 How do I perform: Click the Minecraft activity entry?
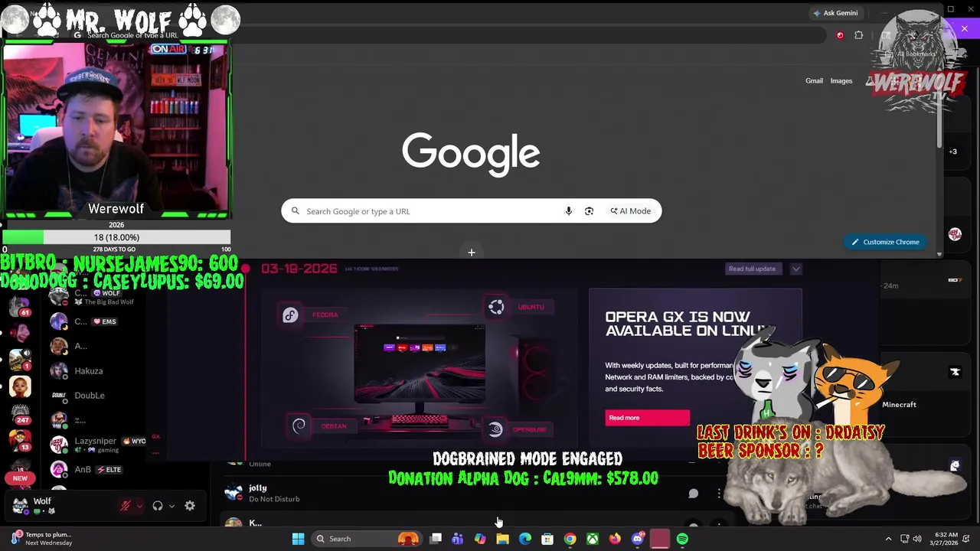tap(899, 405)
